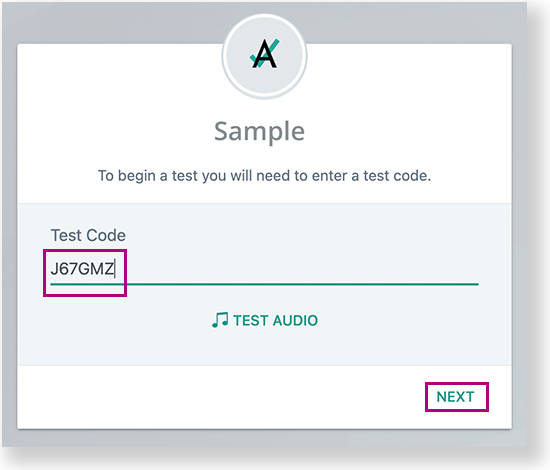550x470 pixels.
Task: Click the TEST word next to note icon
Action: (251, 321)
